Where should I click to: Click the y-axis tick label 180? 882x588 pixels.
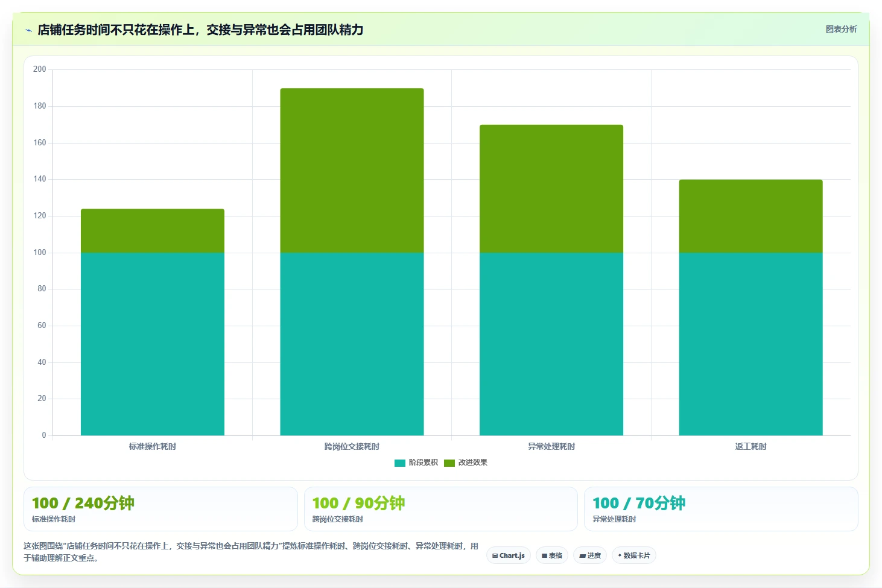tap(40, 106)
